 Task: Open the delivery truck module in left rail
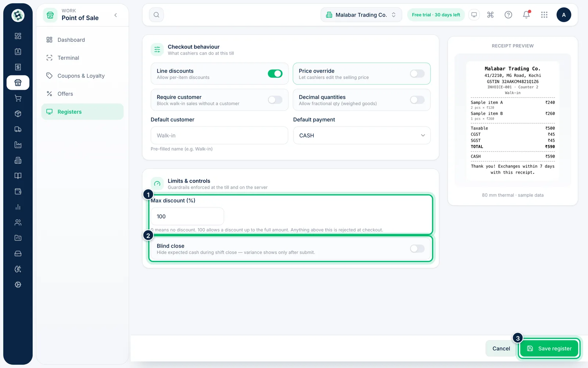(x=18, y=129)
